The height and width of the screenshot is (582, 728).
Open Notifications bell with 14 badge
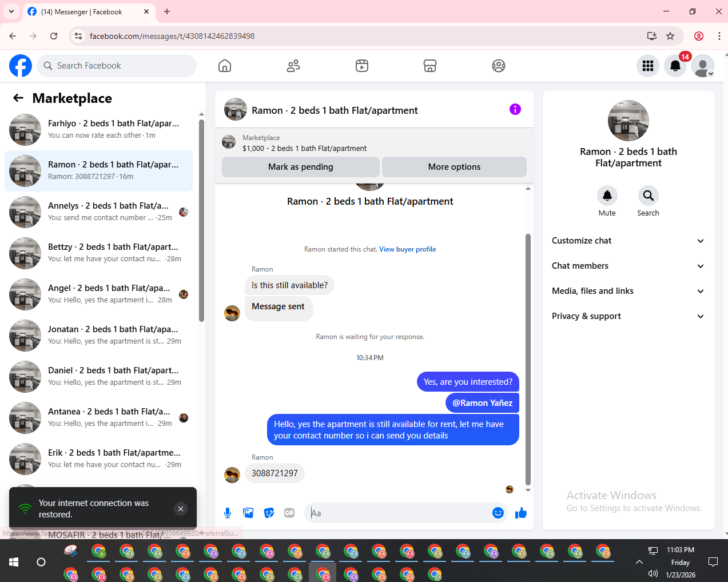675,66
